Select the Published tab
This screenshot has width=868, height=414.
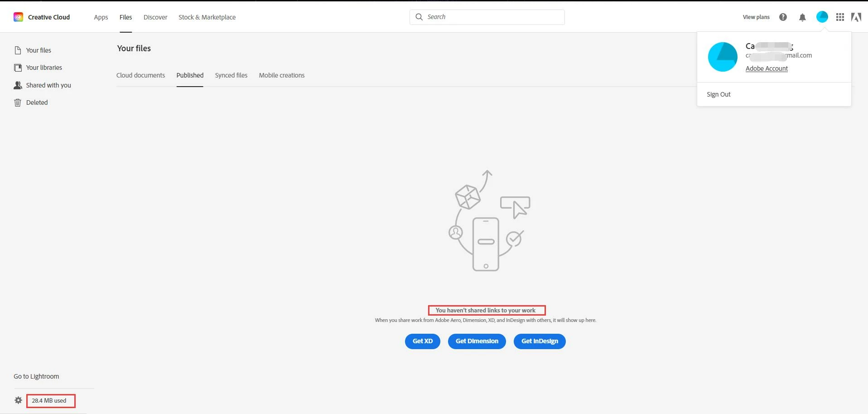click(x=190, y=75)
